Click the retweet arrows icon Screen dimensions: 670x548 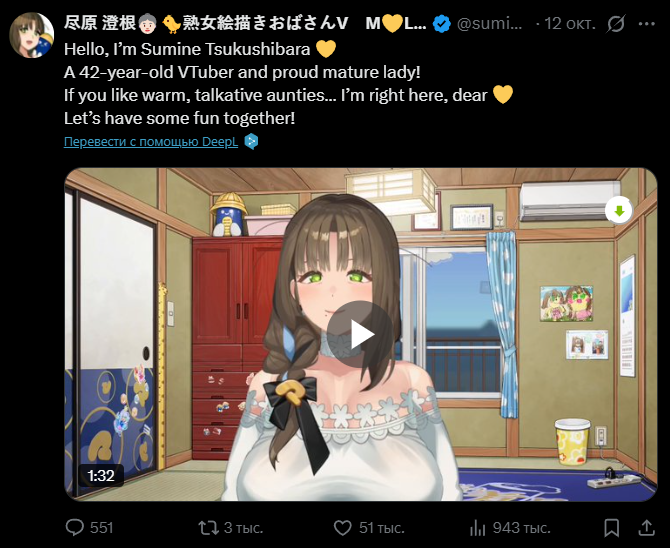coord(208,527)
